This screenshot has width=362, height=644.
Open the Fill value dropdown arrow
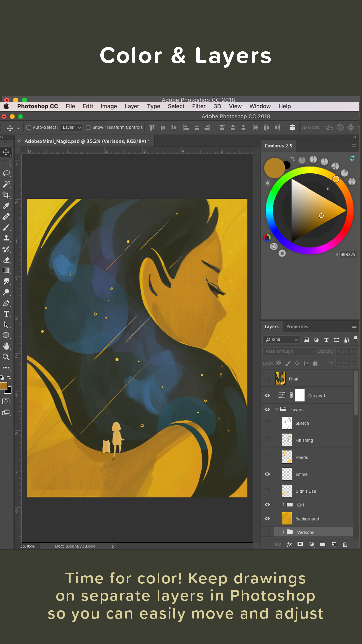(x=354, y=363)
